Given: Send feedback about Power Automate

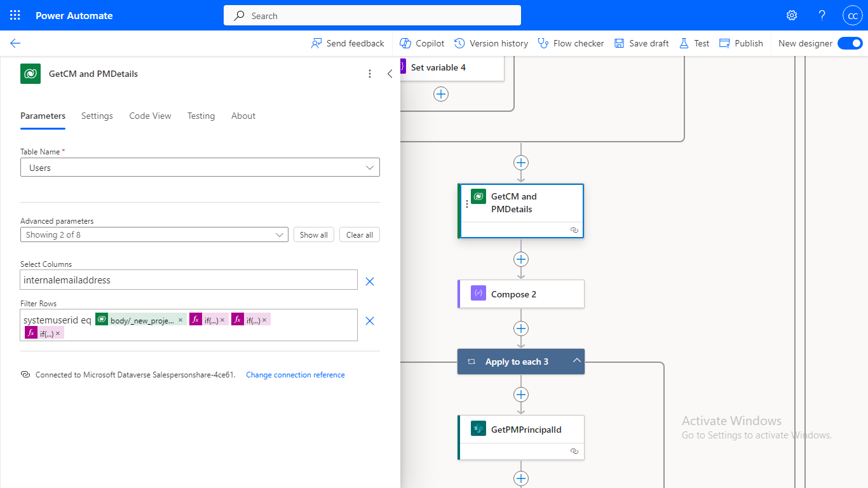Looking at the screenshot, I should pos(348,43).
